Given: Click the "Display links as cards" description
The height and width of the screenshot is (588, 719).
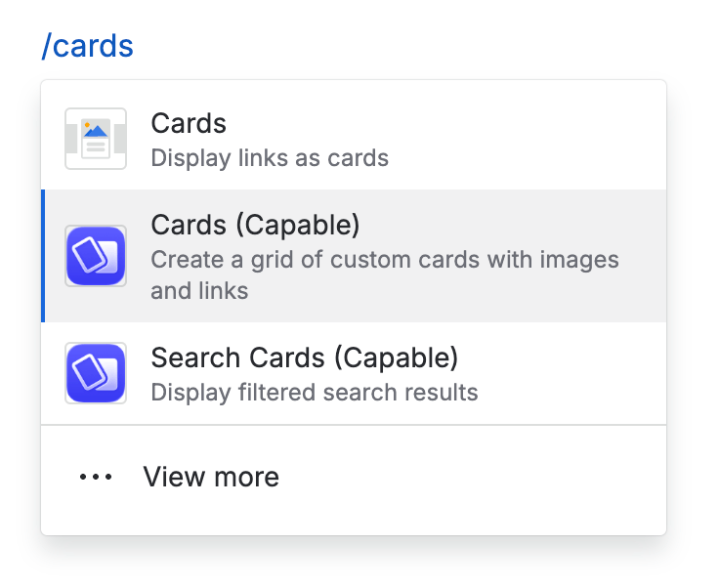Looking at the screenshot, I should click(x=270, y=158).
